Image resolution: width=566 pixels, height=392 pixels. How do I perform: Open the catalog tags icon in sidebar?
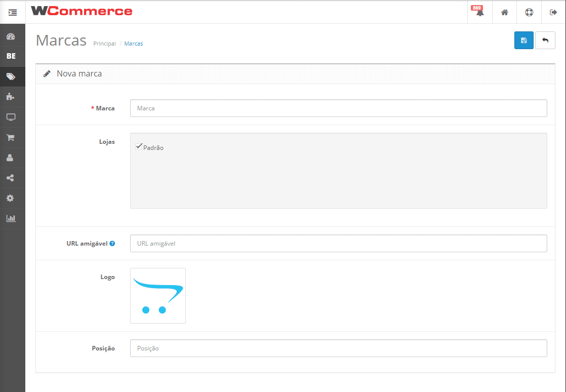pos(11,76)
